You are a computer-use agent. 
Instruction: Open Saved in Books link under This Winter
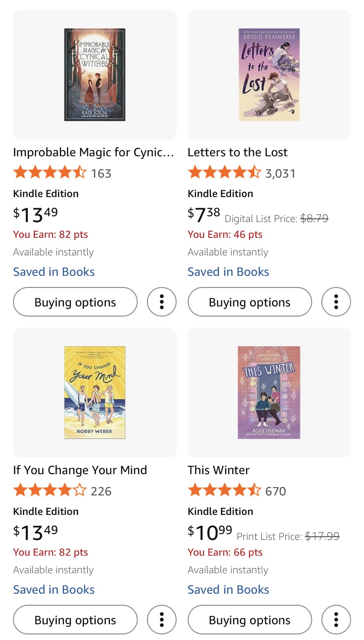click(x=228, y=589)
